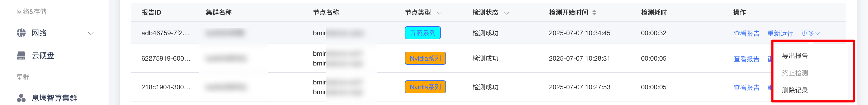
Task: Click the globe icon beside 网络
Action: point(21,33)
